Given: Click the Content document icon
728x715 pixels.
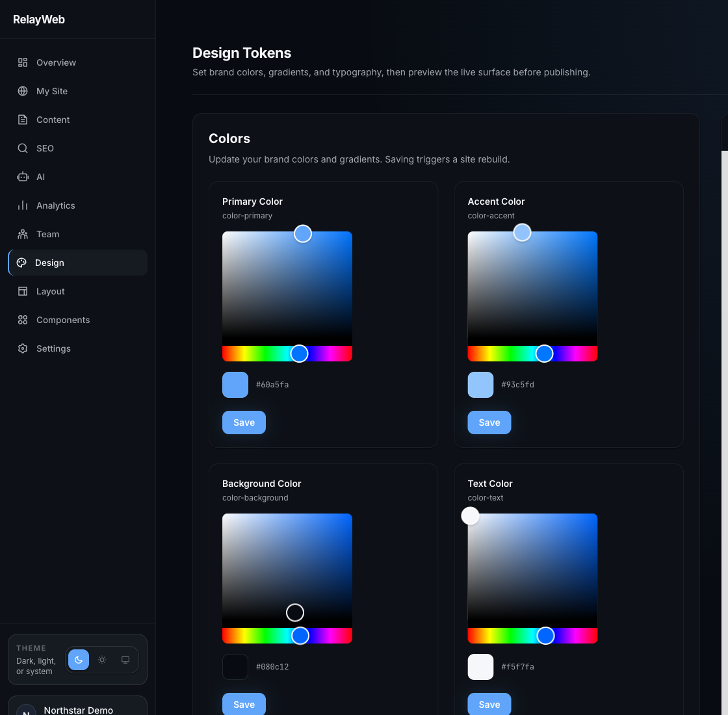Looking at the screenshot, I should click(x=23, y=120).
